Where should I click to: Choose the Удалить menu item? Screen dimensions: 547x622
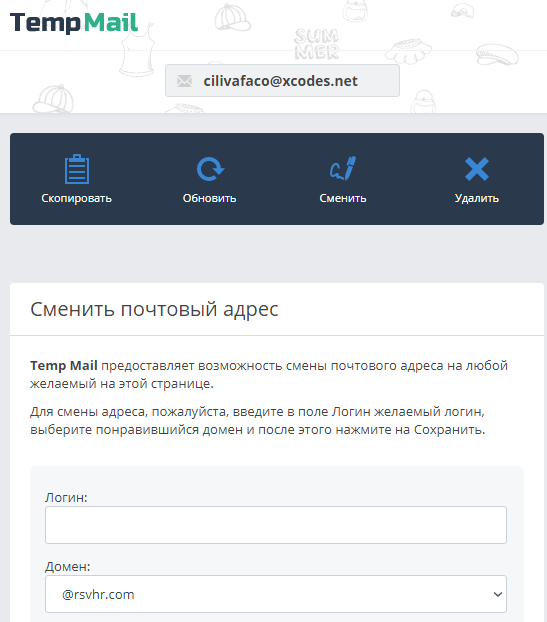click(x=477, y=198)
